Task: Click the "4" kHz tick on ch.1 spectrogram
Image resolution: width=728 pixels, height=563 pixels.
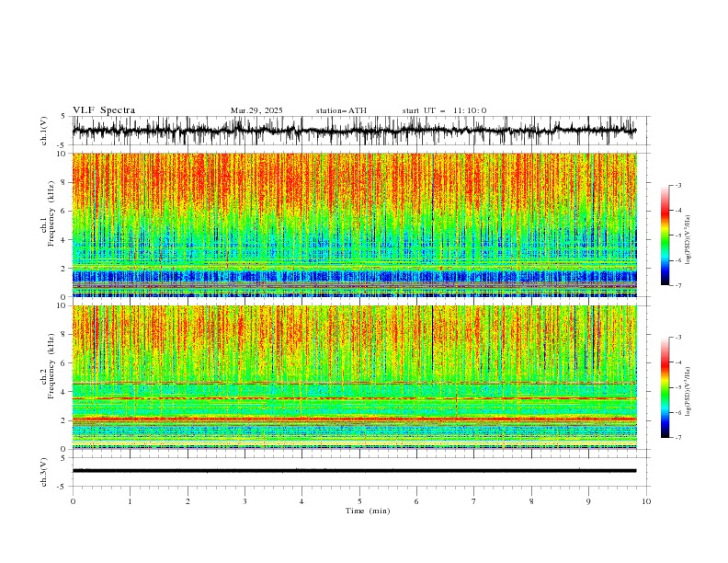Action: pyautogui.click(x=64, y=240)
